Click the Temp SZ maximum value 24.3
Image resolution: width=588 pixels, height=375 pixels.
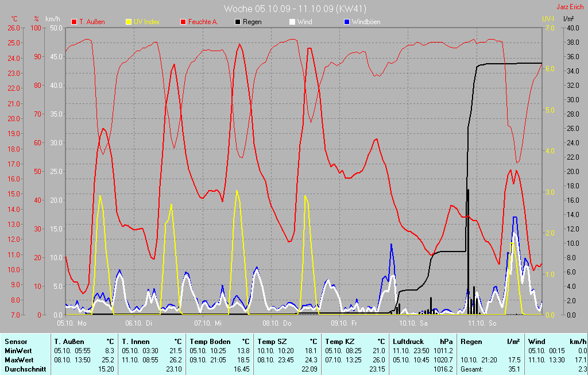[311, 359]
